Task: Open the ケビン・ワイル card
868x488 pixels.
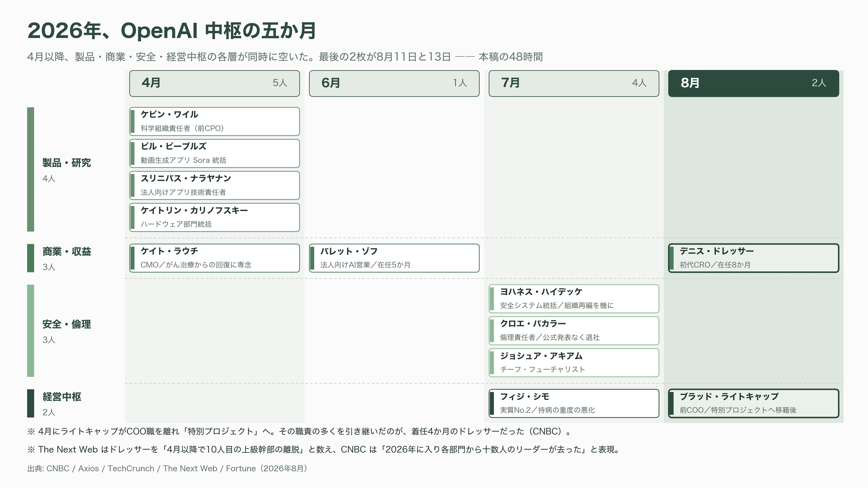Action: 214,121
